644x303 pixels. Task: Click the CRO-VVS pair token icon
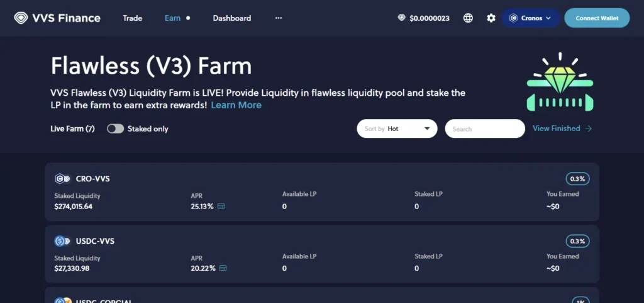tap(62, 179)
